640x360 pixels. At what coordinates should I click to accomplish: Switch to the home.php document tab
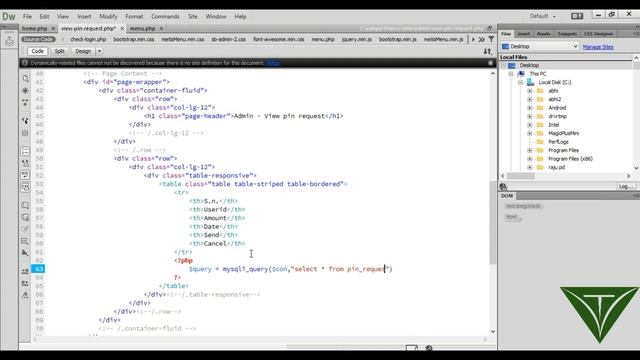pyautogui.click(x=35, y=29)
